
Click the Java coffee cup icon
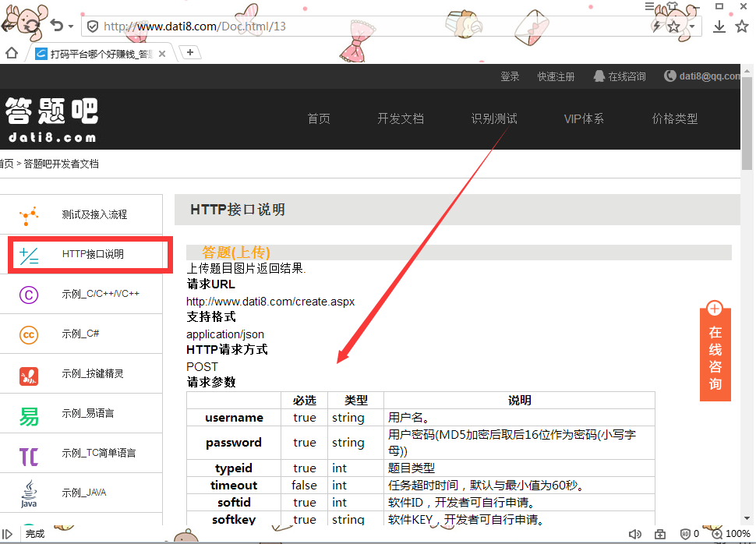(28, 493)
